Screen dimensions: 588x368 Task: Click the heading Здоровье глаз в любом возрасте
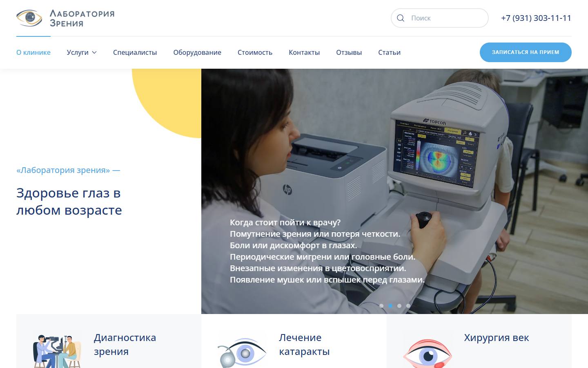pos(69,202)
